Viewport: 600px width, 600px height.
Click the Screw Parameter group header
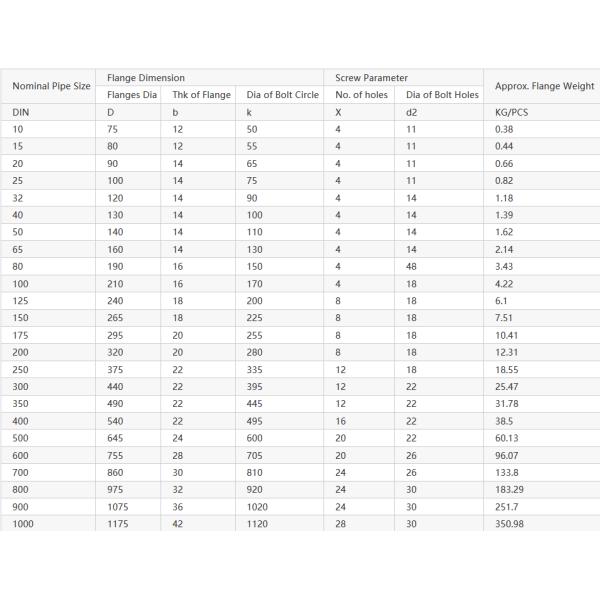click(371, 77)
